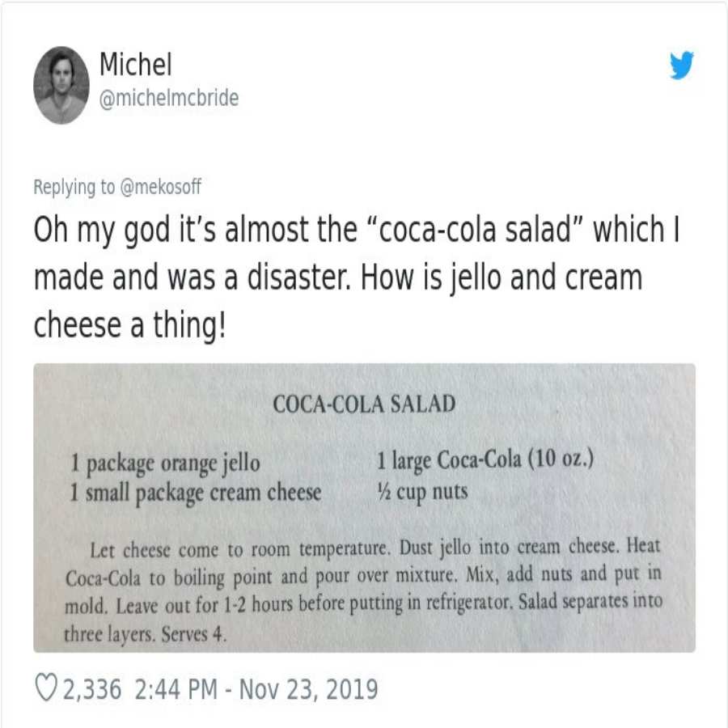The height and width of the screenshot is (728, 728).
Task: View the 2,336 likes count
Action: (x=92, y=689)
